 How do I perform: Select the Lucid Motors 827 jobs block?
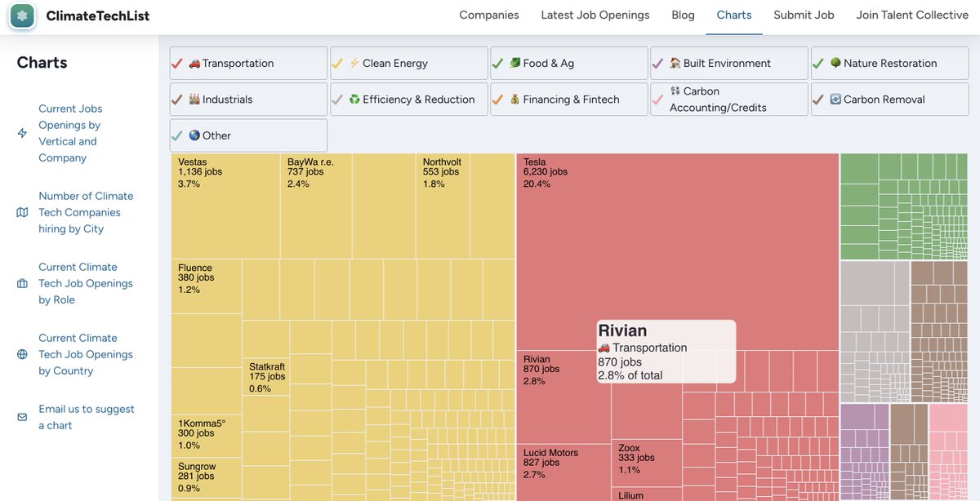(x=563, y=472)
